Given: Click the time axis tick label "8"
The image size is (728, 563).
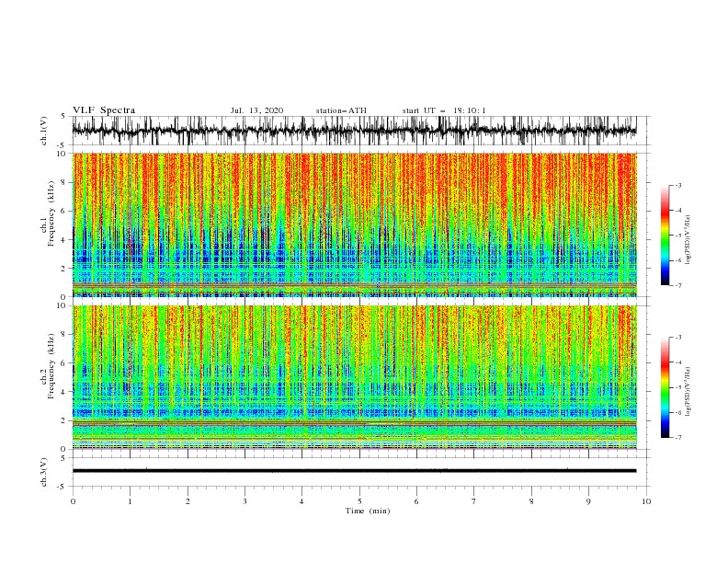Looking at the screenshot, I should point(531,501).
